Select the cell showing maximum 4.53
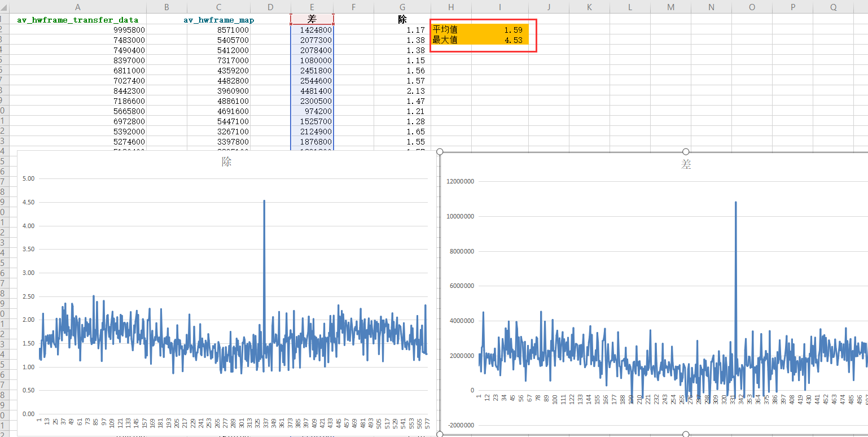Viewport: 868px width, 437px height. click(500, 40)
